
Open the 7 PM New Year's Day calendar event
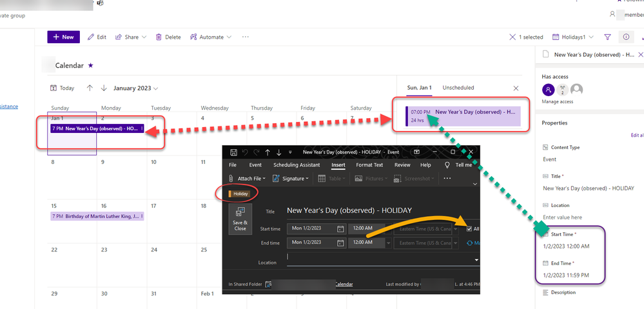tap(97, 128)
